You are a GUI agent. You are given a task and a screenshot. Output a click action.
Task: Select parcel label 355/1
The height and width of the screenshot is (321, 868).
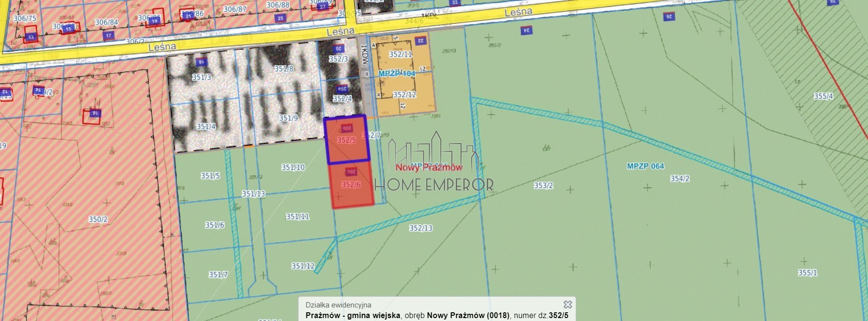808,273
